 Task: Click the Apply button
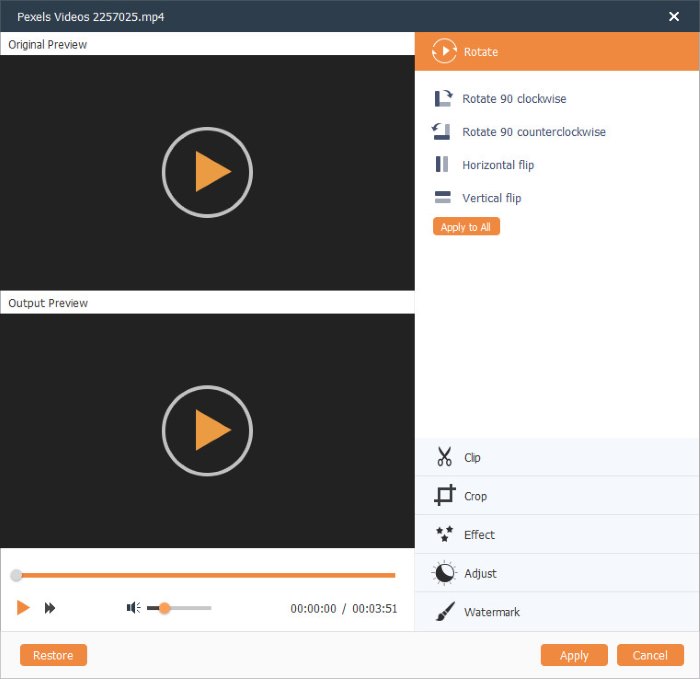coord(574,655)
